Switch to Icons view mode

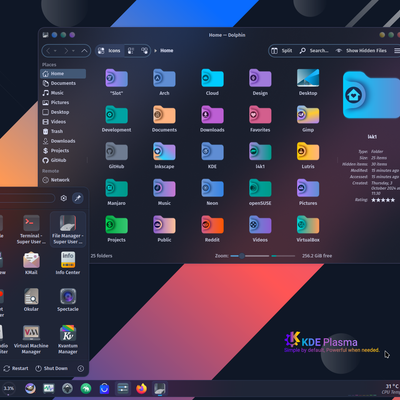tap(109, 51)
